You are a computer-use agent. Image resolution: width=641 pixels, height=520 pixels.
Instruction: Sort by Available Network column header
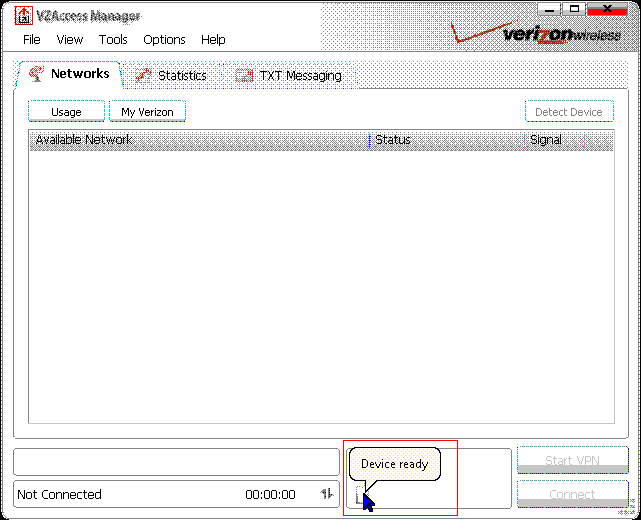tap(199, 140)
